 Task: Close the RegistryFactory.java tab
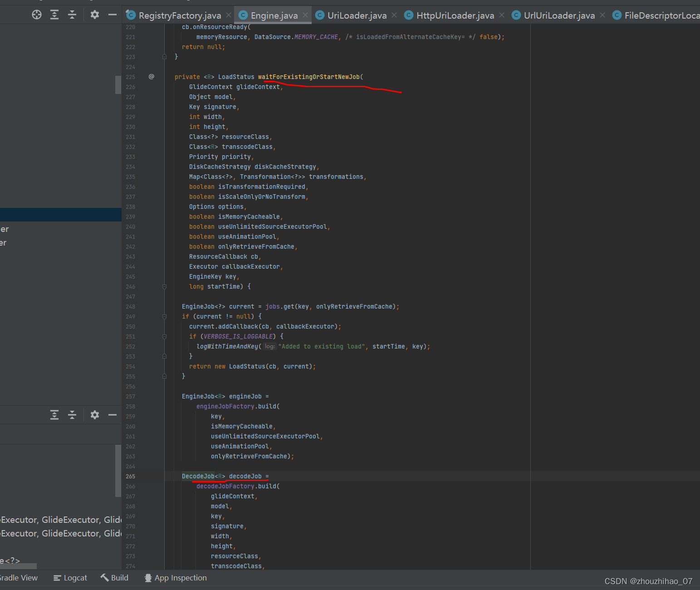click(229, 15)
